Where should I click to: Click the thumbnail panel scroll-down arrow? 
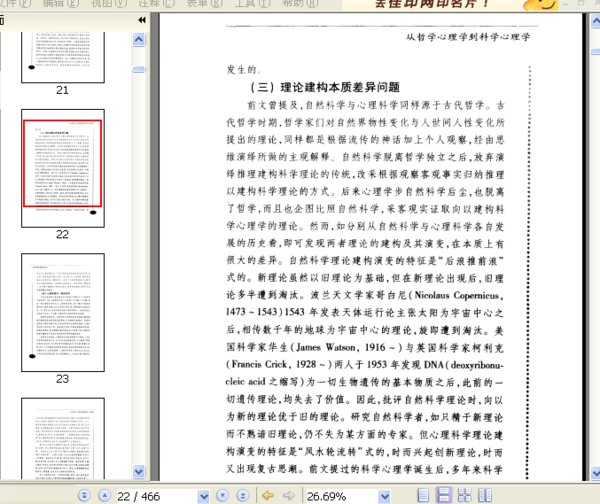[x=139, y=471]
